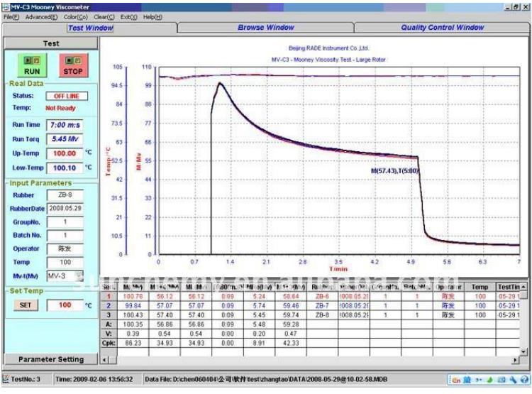Click the CN input language indicator

[x=455, y=380]
